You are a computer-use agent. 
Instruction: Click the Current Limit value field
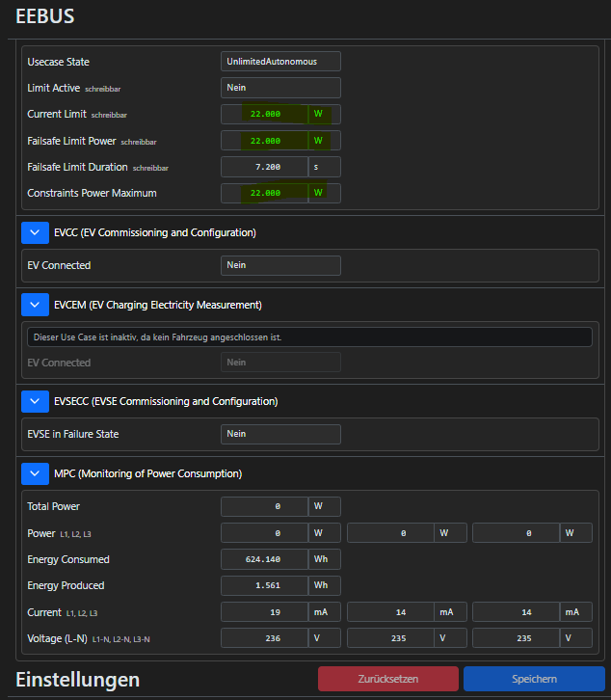tap(264, 115)
